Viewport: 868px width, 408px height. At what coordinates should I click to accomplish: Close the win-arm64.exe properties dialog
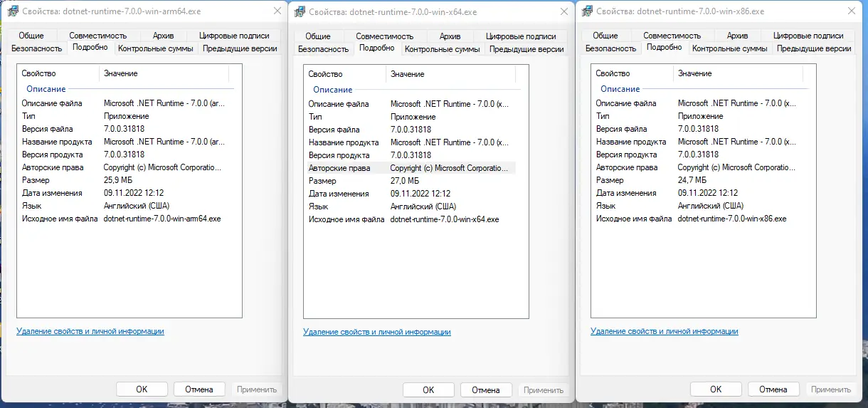(x=276, y=11)
